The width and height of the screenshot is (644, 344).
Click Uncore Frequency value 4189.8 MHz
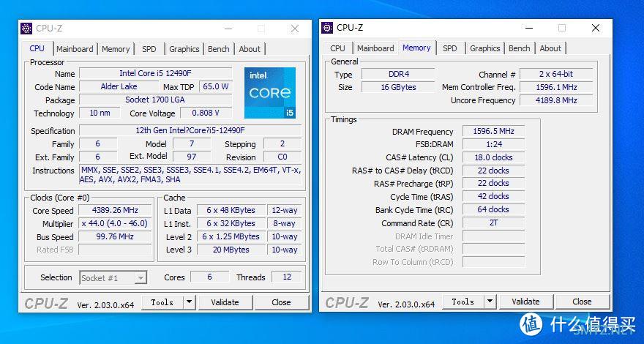click(556, 100)
